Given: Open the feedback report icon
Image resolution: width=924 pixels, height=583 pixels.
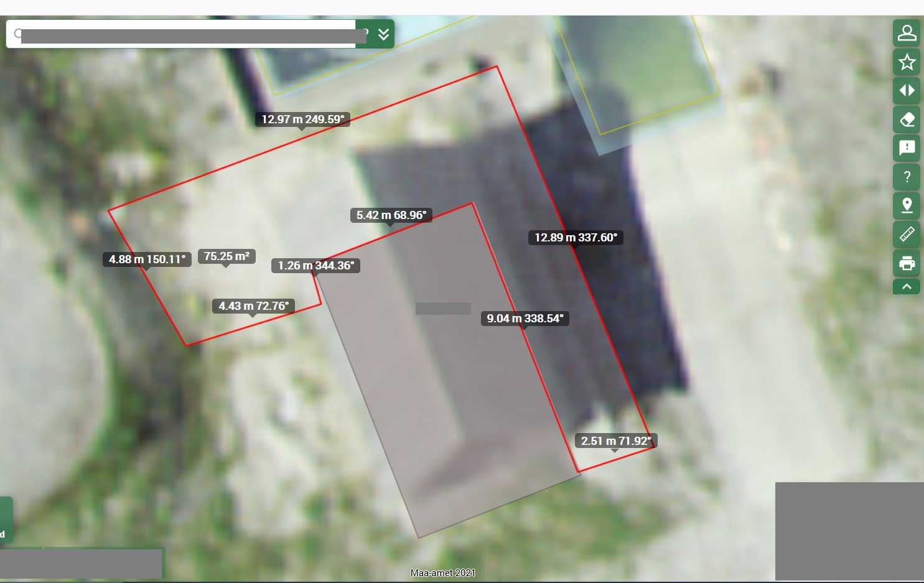Looking at the screenshot, I should (x=907, y=148).
